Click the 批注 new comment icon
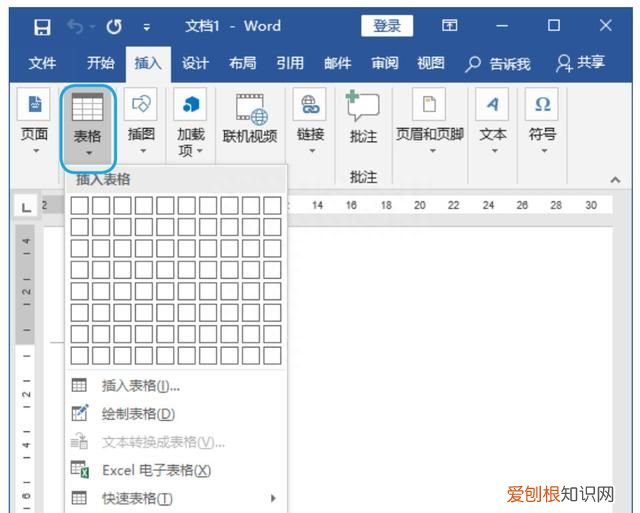Viewport: 640px width, 513px height. [362, 107]
